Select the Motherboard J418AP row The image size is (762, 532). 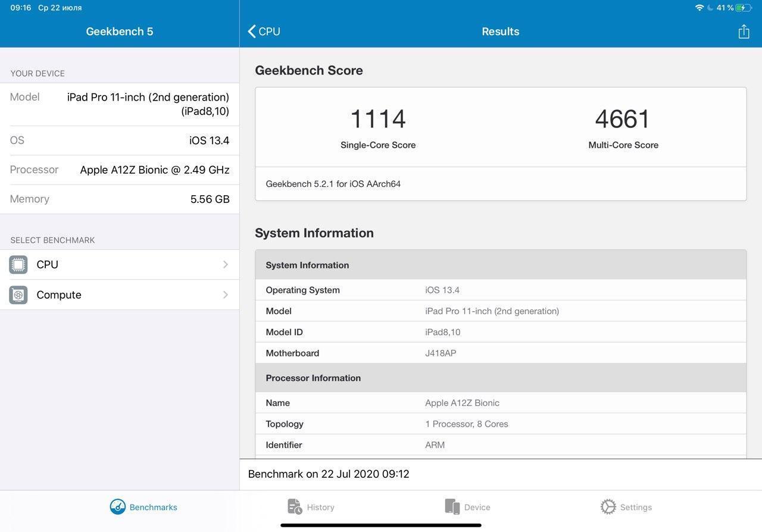tap(501, 353)
